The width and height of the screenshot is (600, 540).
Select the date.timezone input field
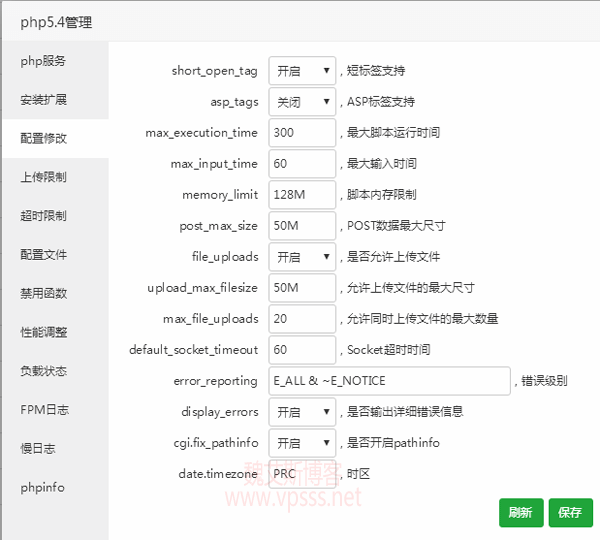[302, 474]
